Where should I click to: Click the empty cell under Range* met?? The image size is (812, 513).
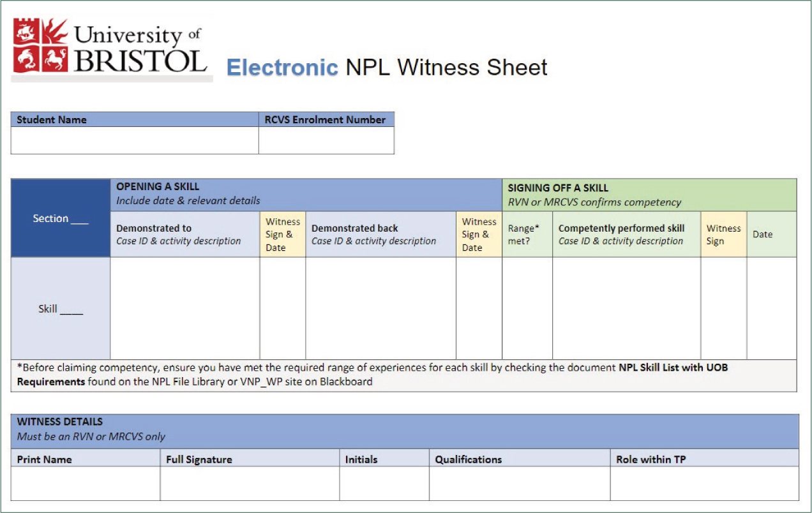tap(527, 309)
